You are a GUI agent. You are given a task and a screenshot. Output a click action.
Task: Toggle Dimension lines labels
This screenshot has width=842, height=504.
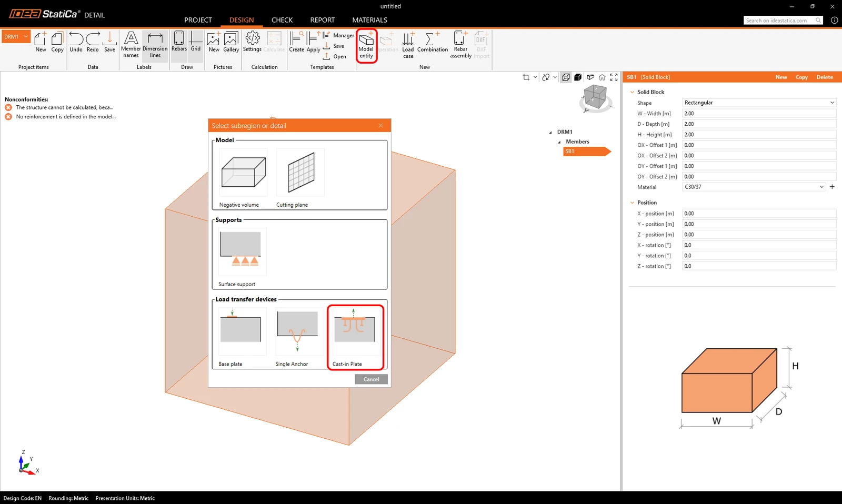coord(155,45)
